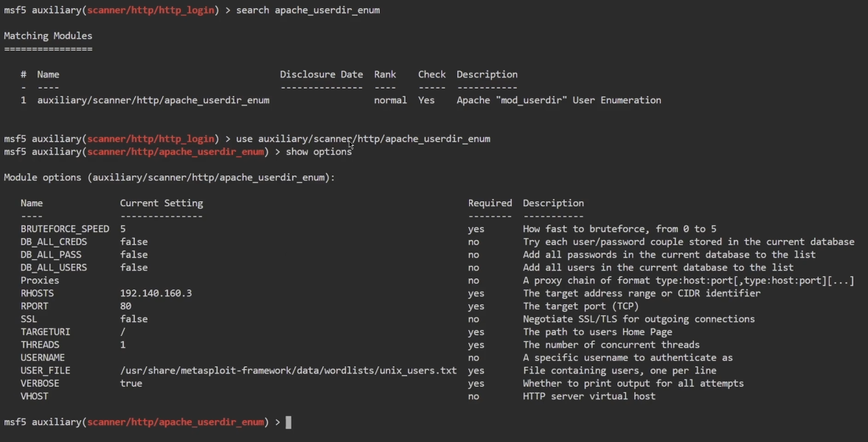Click the Matching Modules heading
Image resolution: width=868 pixels, height=442 pixels.
[x=48, y=35]
